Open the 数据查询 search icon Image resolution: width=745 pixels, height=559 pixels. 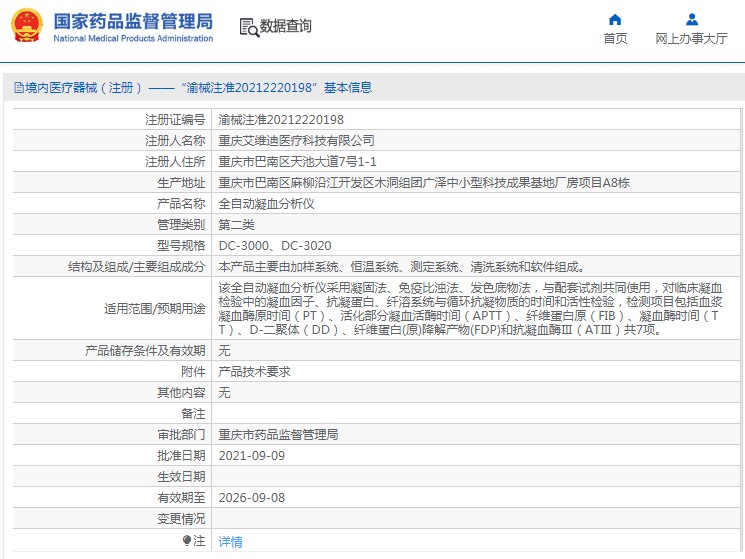click(x=249, y=28)
